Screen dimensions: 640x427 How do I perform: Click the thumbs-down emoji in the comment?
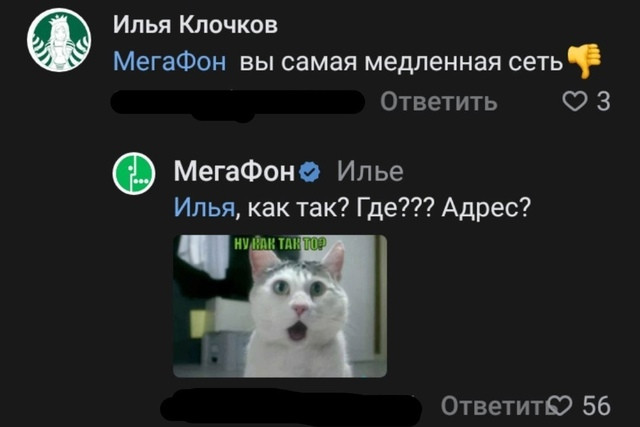point(584,60)
